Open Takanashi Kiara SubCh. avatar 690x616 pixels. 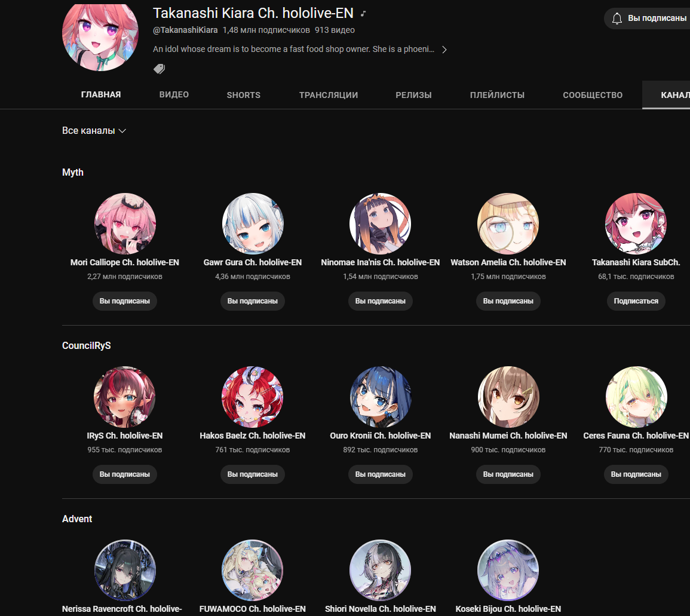[x=636, y=223]
